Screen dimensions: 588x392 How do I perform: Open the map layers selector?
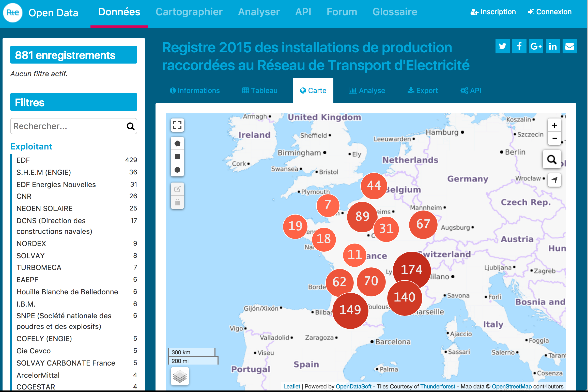tap(180, 376)
